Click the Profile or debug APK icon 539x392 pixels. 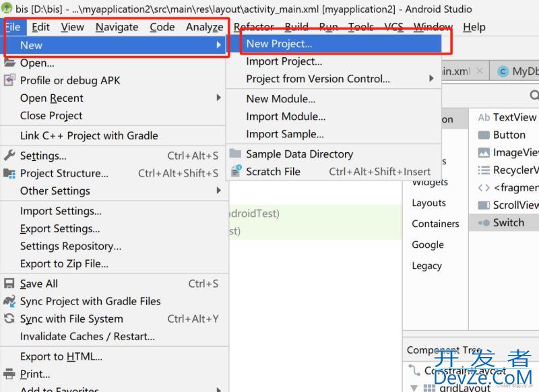coord(9,80)
